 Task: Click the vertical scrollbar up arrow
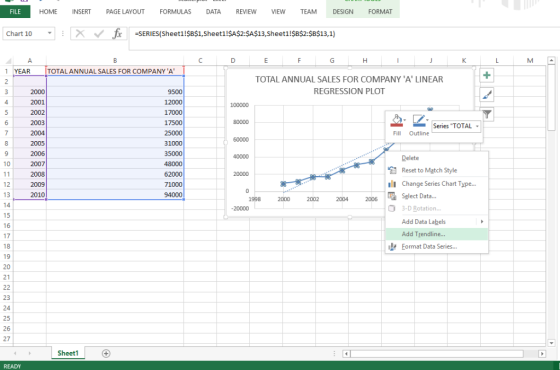(551, 61)
